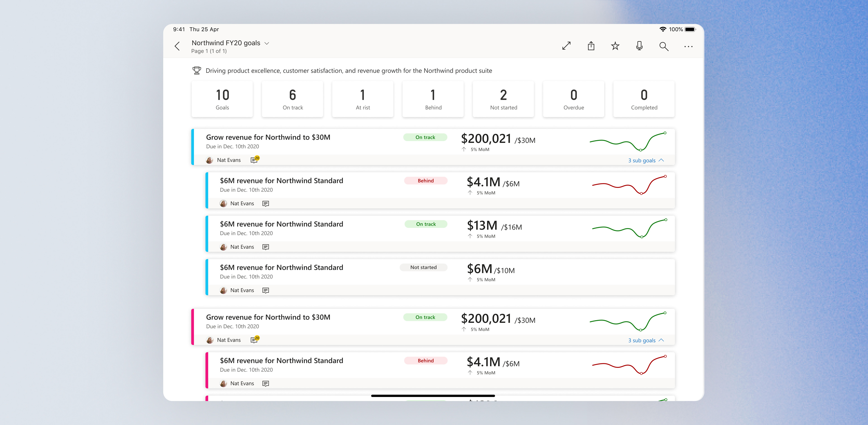Tap the Not started status badge

point(423,267)
